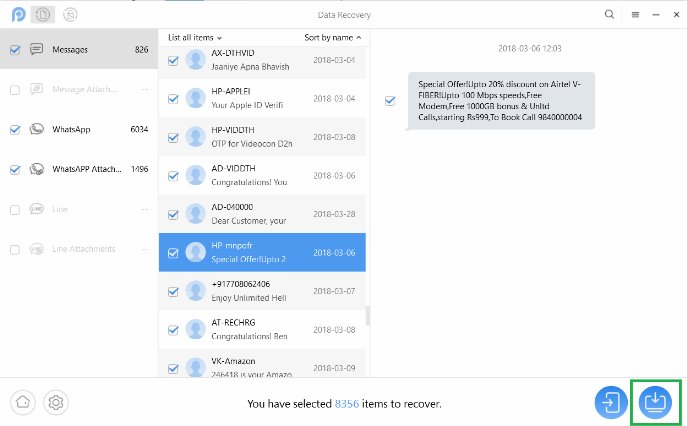This screenshot has width=687, height=426.
Task: Click the Messages speech bubble icon
Action: [36, 49]
